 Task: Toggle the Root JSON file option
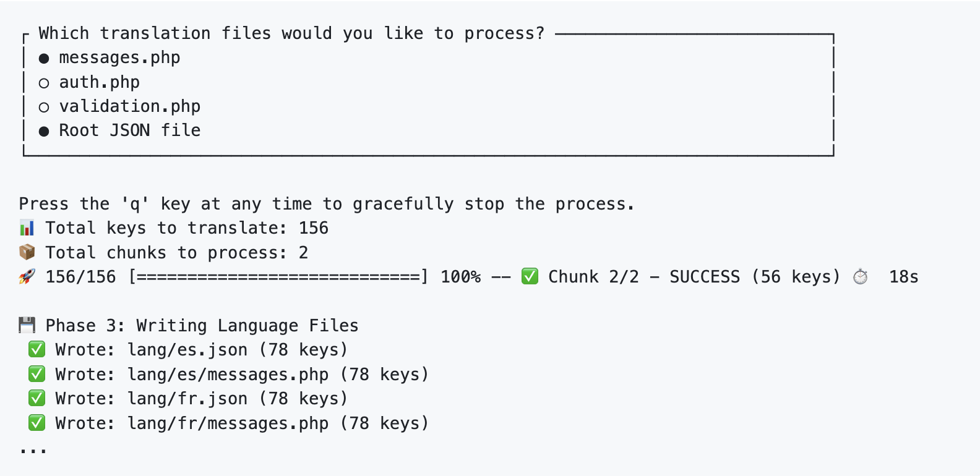[x=44, y=132]
